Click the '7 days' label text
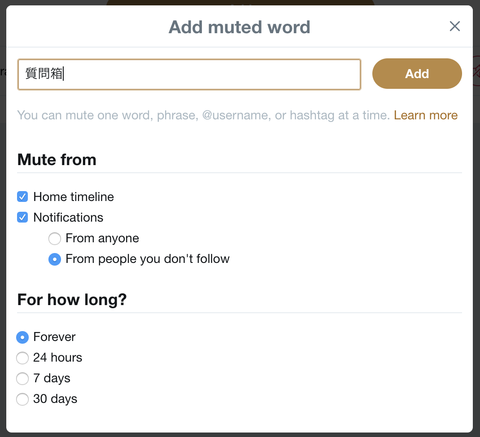The width and height of the screenshot is (480, 437). click(x=52, y=378)
